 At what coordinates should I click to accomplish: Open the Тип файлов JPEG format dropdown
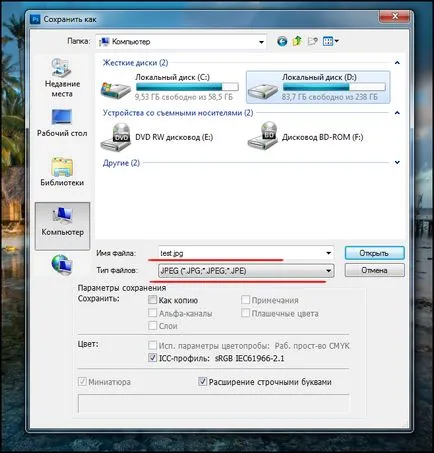click(x=246, y=271)
